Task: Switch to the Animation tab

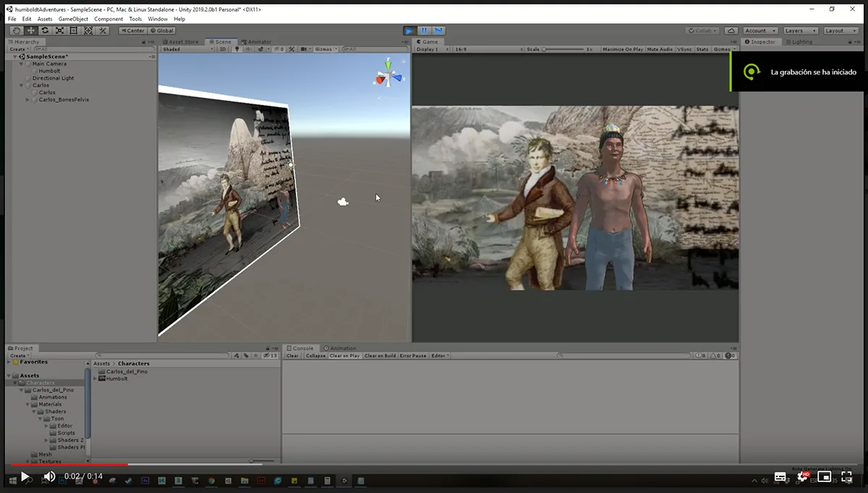Action: pyautogui.click(x=339, y=348)
